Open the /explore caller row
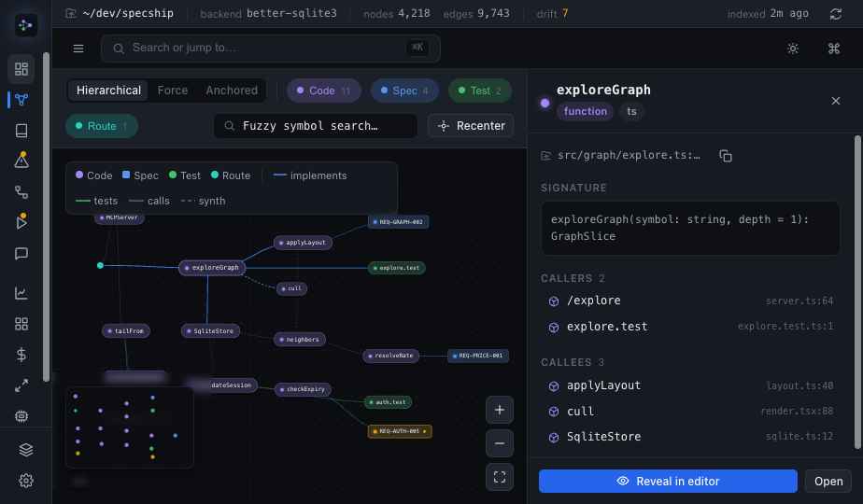This screenshot has height=504, width=863. 690,301
